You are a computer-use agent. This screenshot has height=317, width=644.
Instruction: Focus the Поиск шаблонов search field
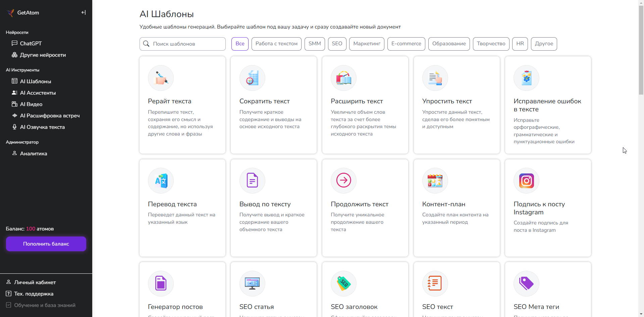coord(182,44)
